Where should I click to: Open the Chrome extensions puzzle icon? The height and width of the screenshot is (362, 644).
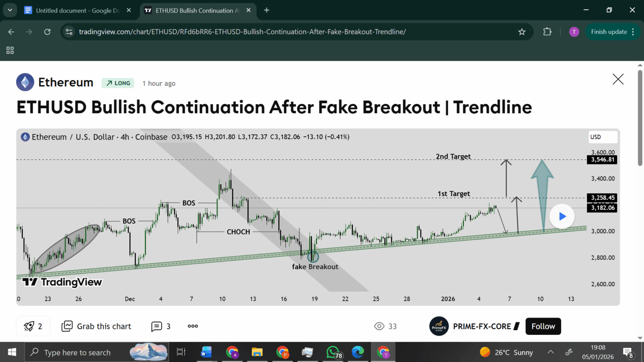(547, 32)
